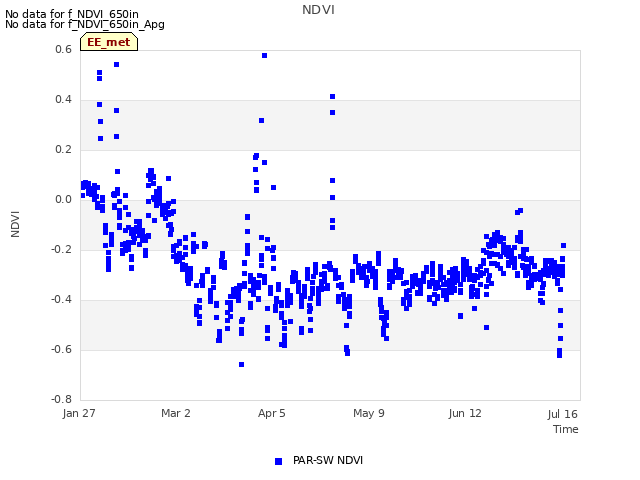This screenshot has height=480, width=640.
Task: Click the 0.6 y-axis tick label
Action: pos(63,49)
